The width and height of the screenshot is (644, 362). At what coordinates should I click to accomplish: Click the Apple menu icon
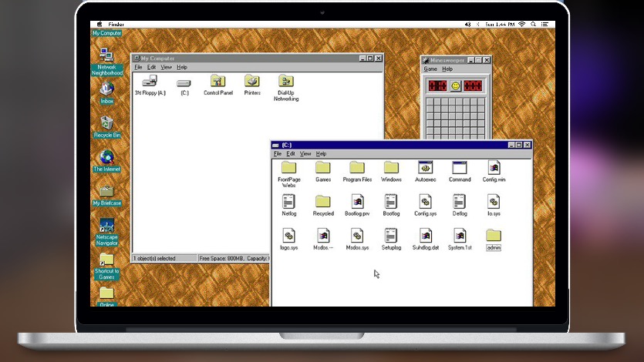99,24
